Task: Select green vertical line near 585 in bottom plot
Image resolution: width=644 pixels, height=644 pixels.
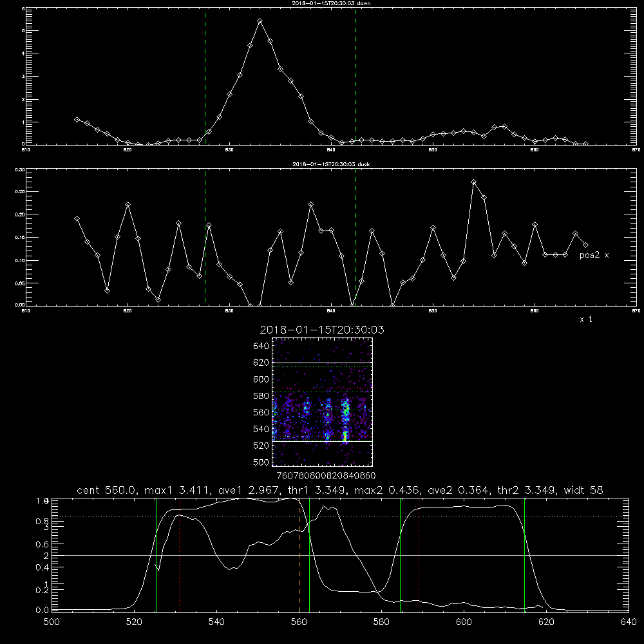Action: tap(400, 555)
